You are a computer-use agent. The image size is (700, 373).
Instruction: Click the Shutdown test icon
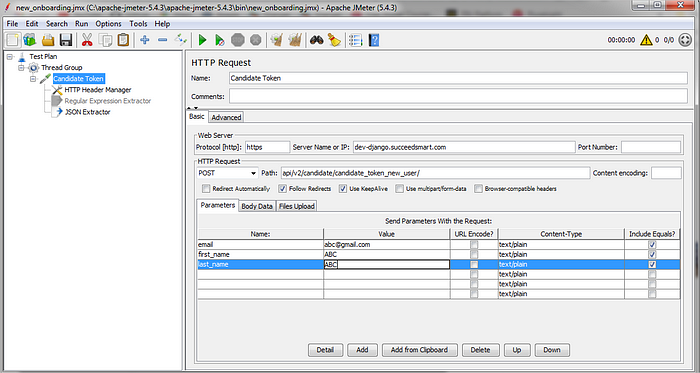coord(255,40)
